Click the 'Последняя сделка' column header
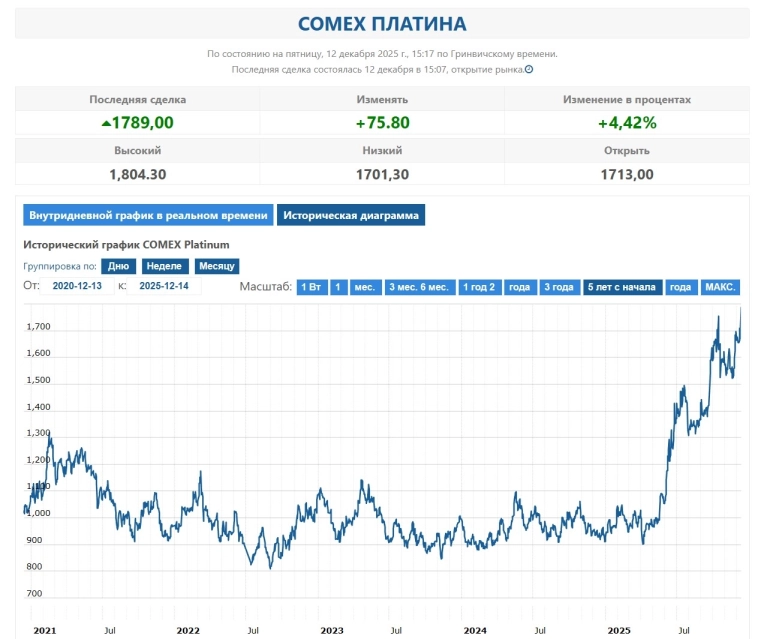This screenshot has height=639, width=758. 138,99
